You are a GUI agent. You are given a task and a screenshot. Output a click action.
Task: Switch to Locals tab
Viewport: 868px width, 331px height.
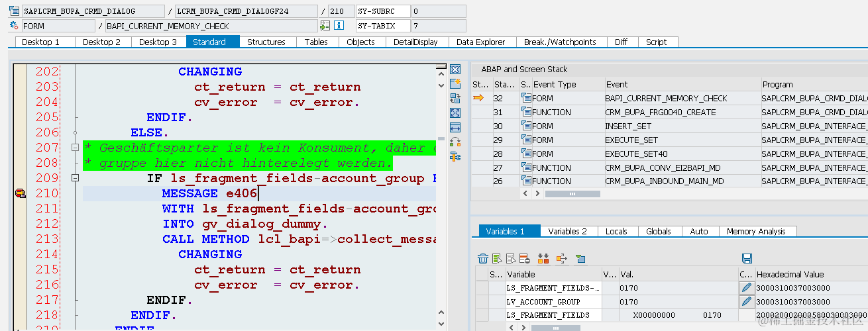click(x=616, y=231)
